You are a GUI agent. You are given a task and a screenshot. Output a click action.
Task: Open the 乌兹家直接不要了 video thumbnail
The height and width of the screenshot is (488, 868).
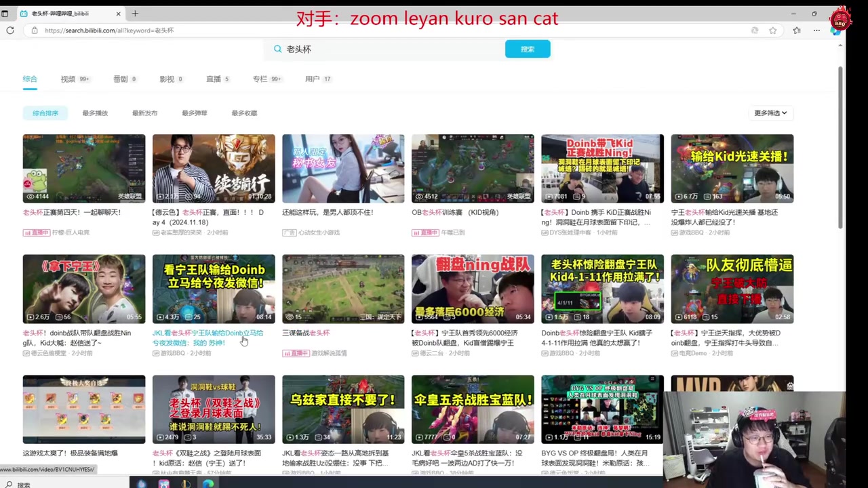pos(343,409)
